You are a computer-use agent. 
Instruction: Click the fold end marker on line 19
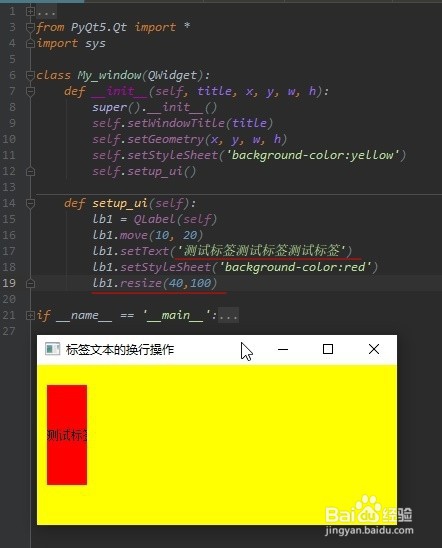30,283
